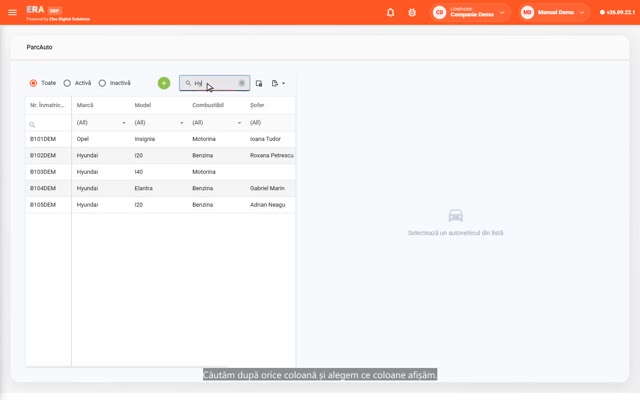Image resolution: width=640 pixels, height=400 pixels.
Task: Click driver Gabriel Marin
Action: 267,188
